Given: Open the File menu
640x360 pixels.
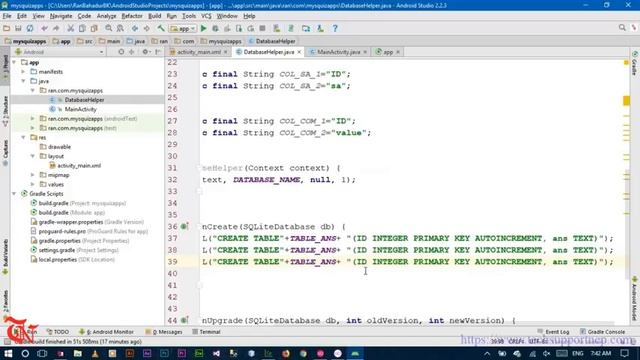Looking at the screenshot, I should coord(7,16).
